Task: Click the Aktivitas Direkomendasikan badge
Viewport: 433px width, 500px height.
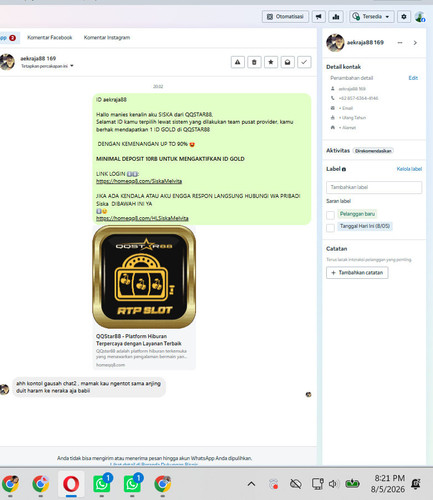Action: (x=373, y=151)
